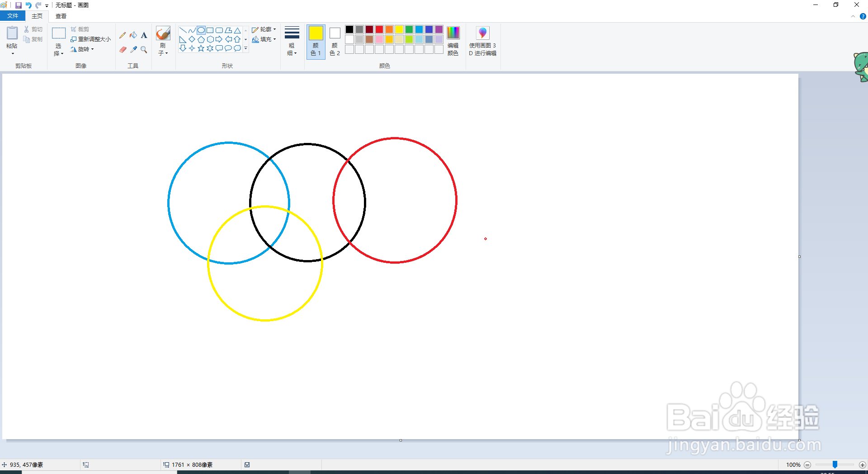Click the Edit colors (编辑颜色) button

pos(453,41)
